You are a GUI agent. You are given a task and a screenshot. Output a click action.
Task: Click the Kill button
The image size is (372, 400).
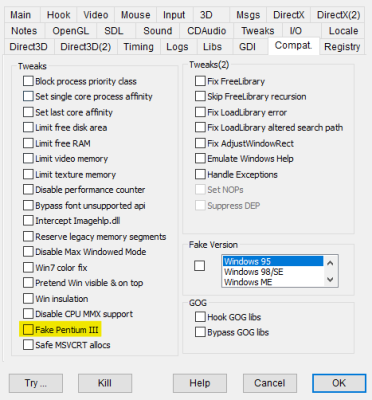(105, 383)
